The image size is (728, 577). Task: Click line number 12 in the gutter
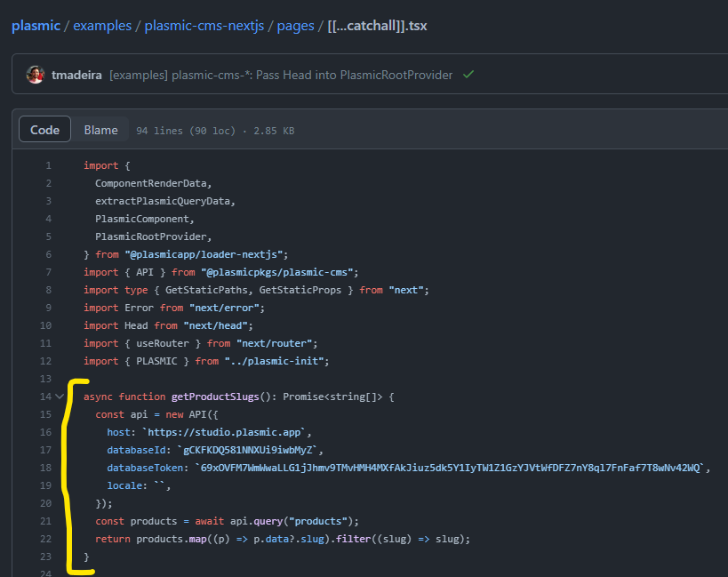46,361
